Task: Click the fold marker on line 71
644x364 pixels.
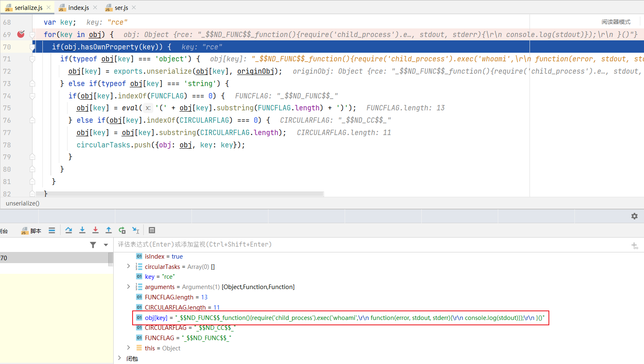Action: point(32,59)
